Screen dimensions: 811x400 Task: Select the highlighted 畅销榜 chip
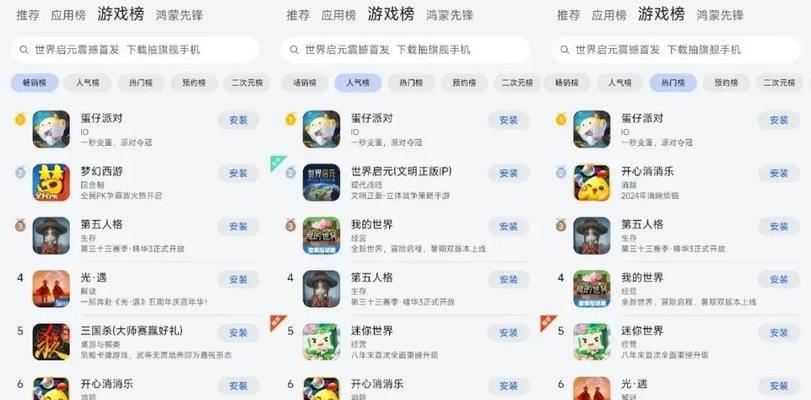35,83
